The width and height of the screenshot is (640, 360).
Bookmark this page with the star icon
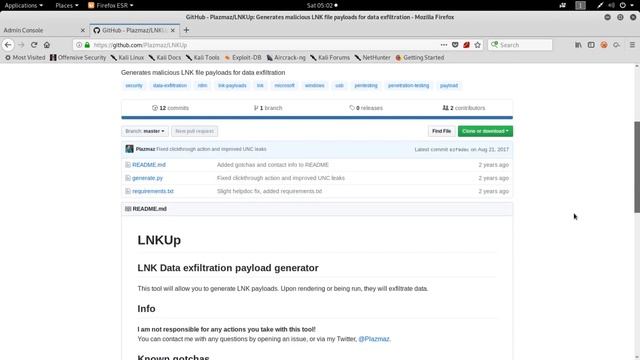coord(478,45)
